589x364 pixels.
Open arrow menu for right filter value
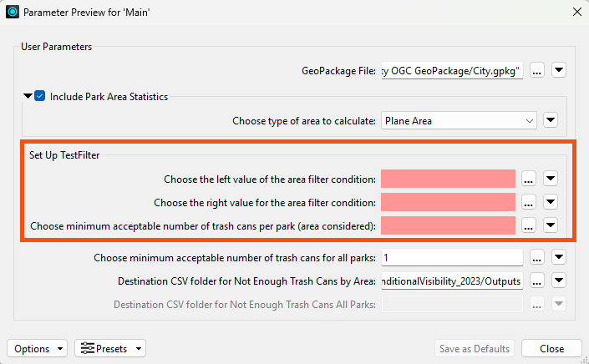pos(551,202)
